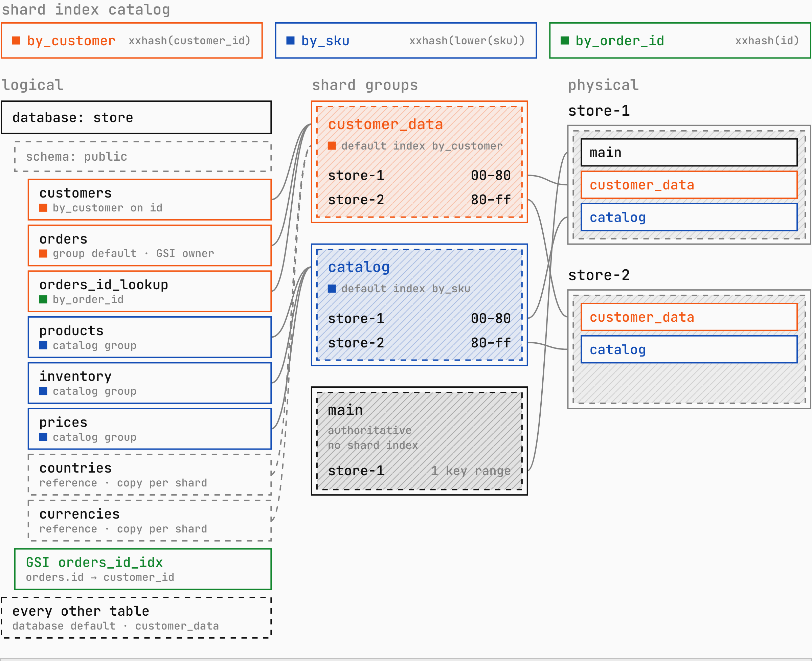Viewport: 812px width, 661px height.
Task: Click the 'every other table' dashed box
Action: point(136,618)
